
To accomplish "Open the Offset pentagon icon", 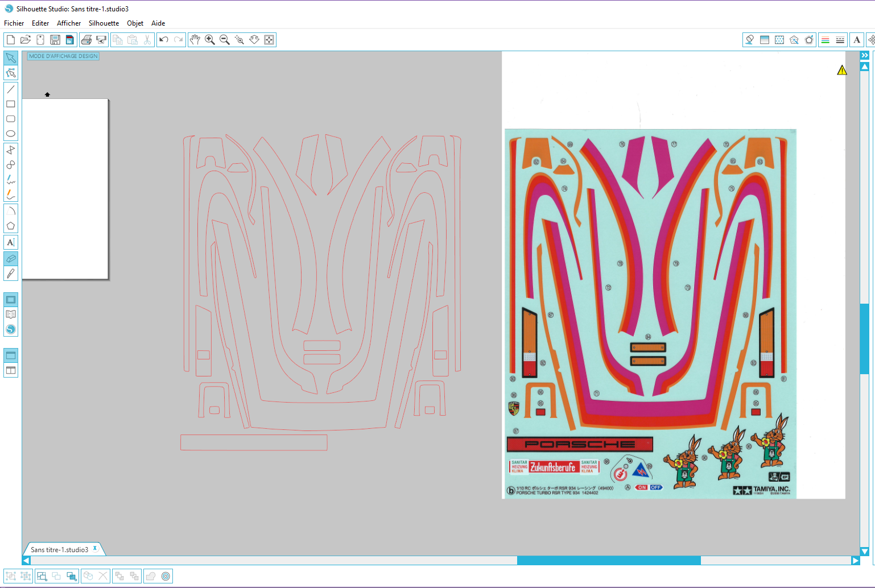I will (x=809, y=40).
